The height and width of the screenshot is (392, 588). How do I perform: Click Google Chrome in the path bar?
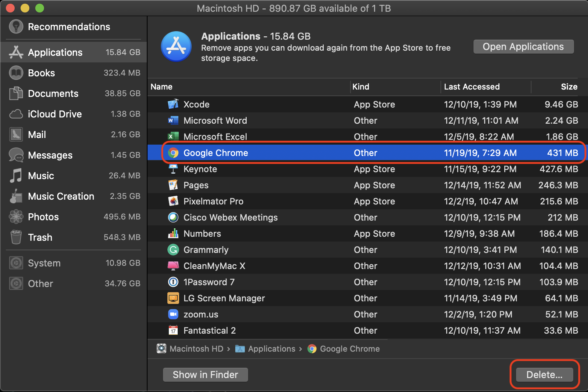pyautogui.click(x=344, y=349)
